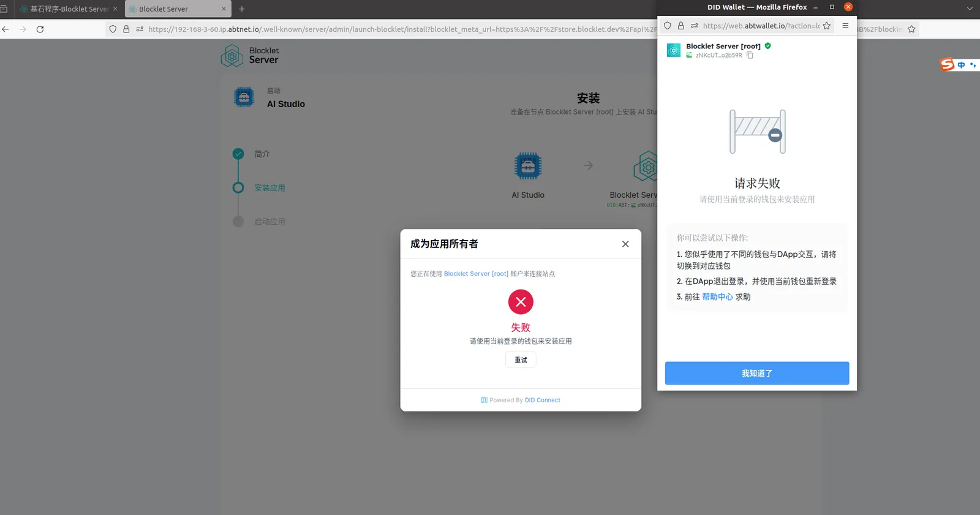Screen dimensions: 980x515
Task: Bookmark the main browser page with star
Action: click(911, 29)
